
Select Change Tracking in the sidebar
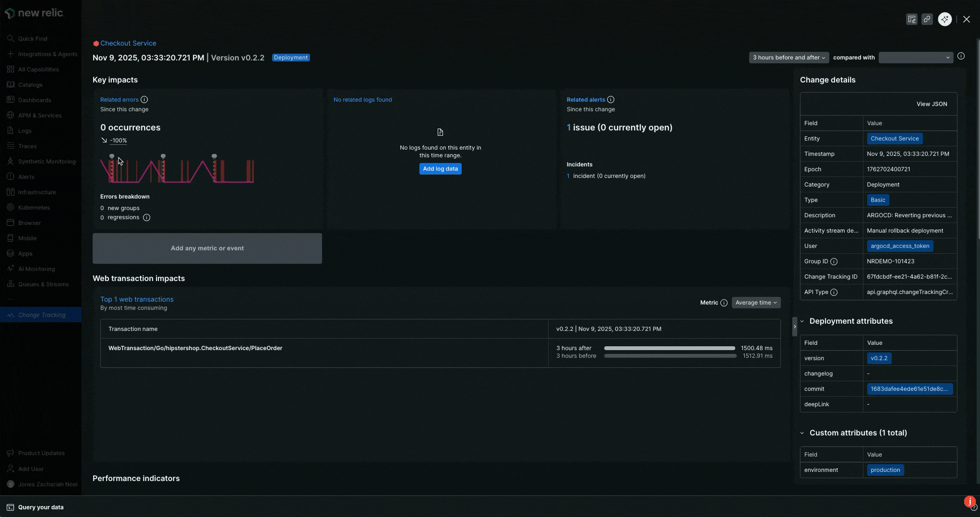coord(41,315)
